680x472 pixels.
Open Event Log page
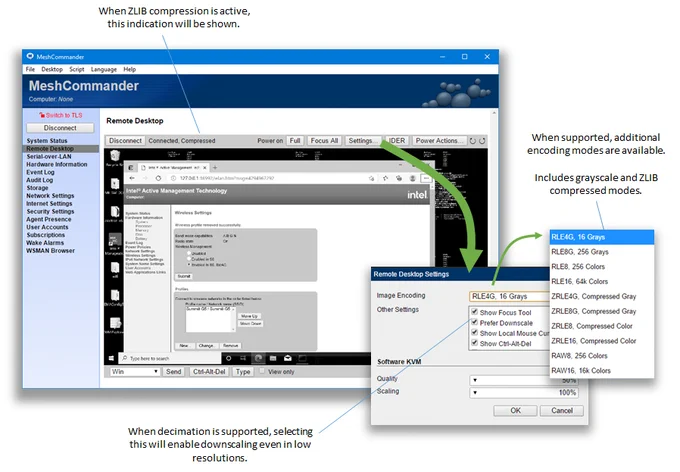[40, 172]
